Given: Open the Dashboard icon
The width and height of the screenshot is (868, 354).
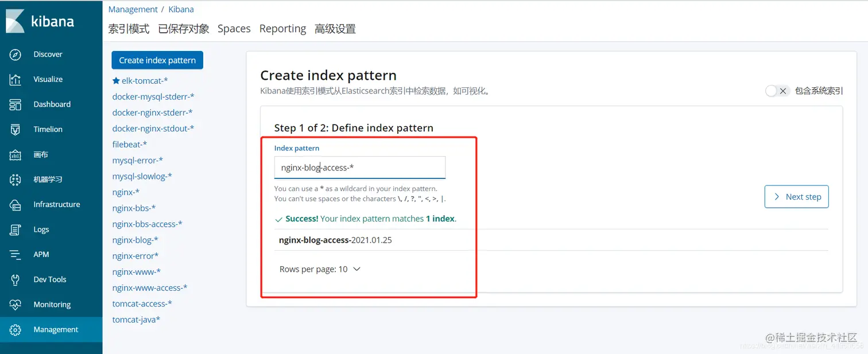Looking at the screenshot, I should click(15, 104).
